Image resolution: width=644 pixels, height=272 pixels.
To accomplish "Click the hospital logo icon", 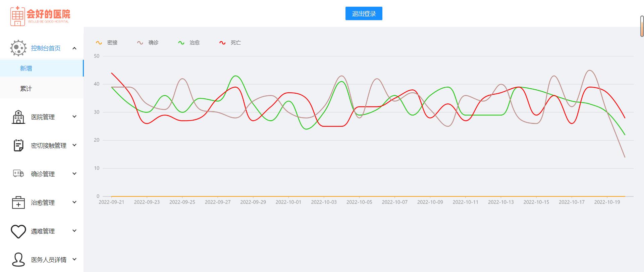I will coord(17,16).
